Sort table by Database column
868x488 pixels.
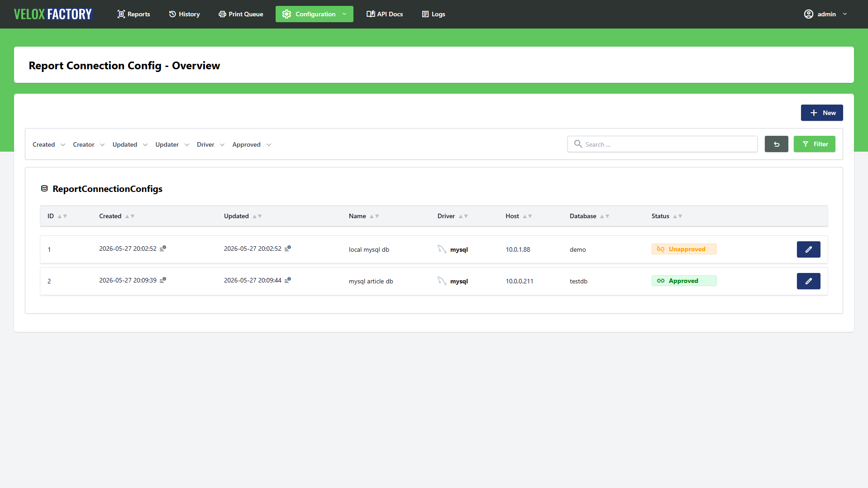point(589,216)
